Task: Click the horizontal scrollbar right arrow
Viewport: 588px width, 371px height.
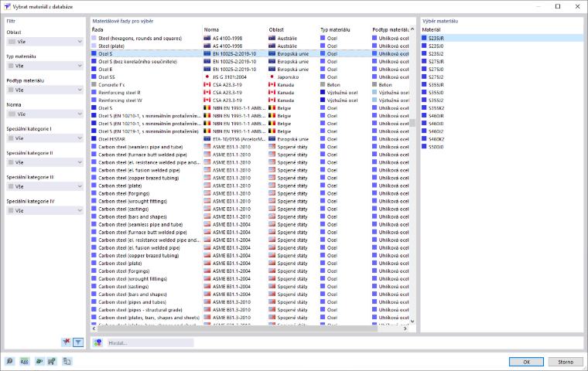Action: (405, 328)
